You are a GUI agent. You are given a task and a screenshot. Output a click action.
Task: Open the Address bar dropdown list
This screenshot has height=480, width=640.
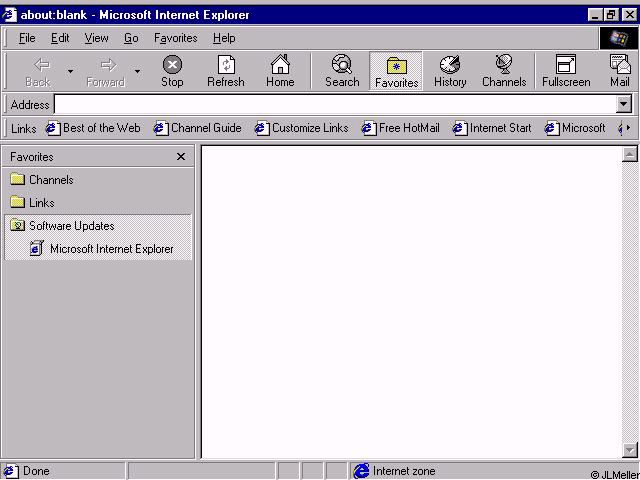click(623, 104)
